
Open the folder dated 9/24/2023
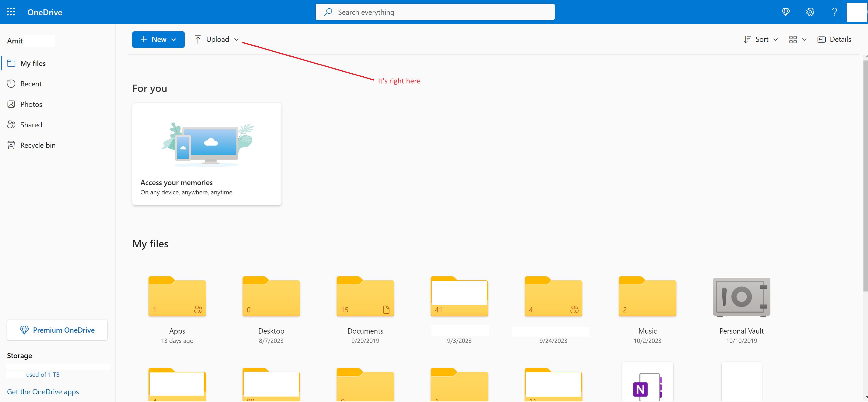point(553,296)
